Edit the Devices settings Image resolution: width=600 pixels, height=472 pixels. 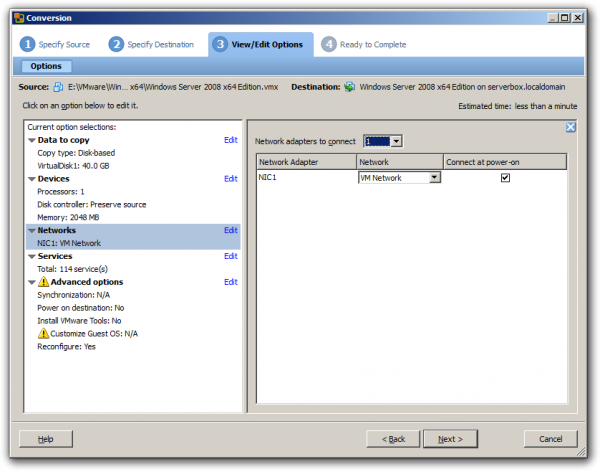(231, 179)
